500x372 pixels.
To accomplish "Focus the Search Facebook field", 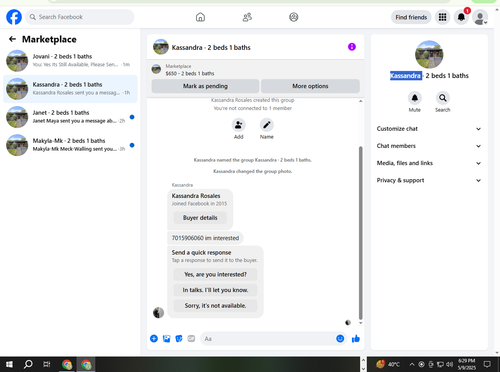I will (x=80, y=17).
